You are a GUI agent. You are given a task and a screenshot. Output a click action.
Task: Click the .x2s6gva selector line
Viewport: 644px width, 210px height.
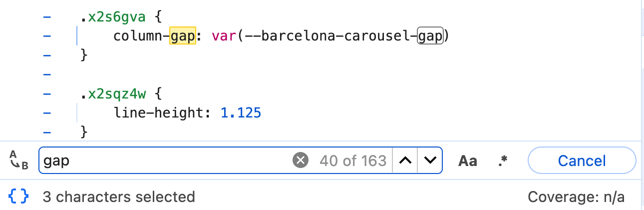(113, 18)
